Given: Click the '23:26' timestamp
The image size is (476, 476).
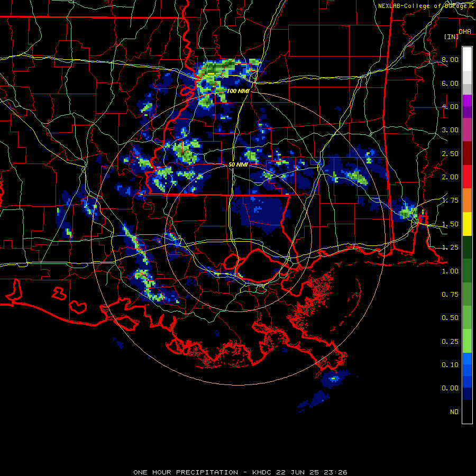Looking at the screenshot, I should (x=335, y=472).
